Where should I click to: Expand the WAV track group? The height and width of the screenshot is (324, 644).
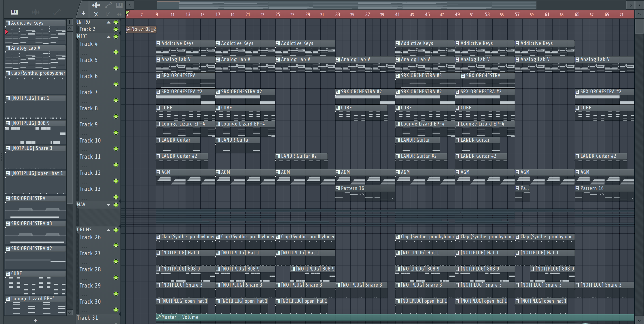(108, 205)
